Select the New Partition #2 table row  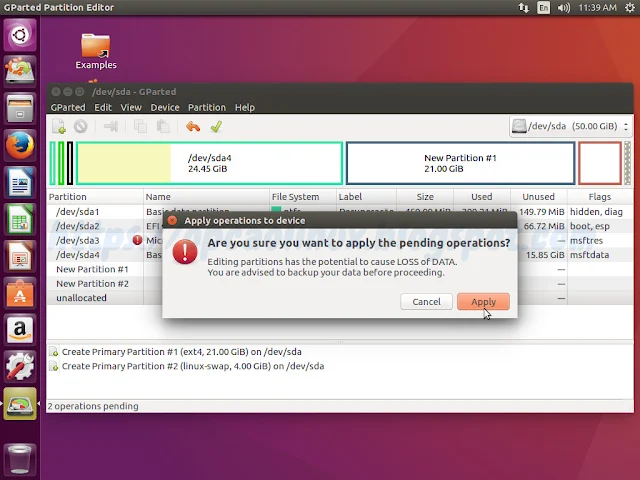(x=340, y=284)
